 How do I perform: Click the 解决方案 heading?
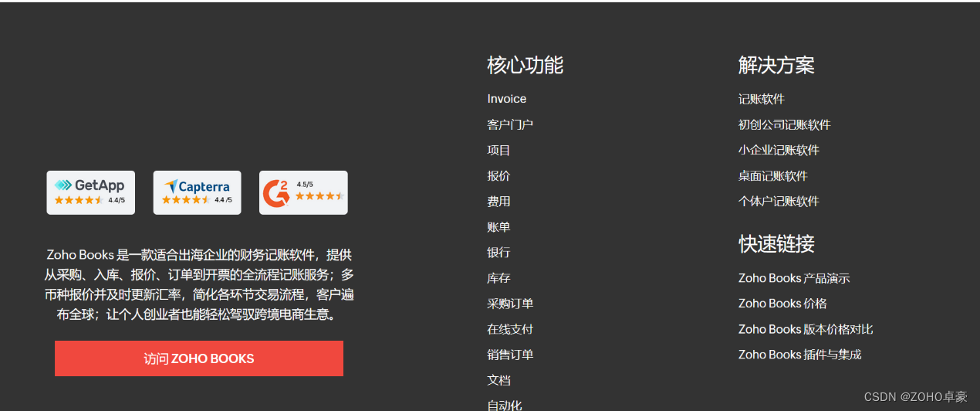tap(776, 65)
